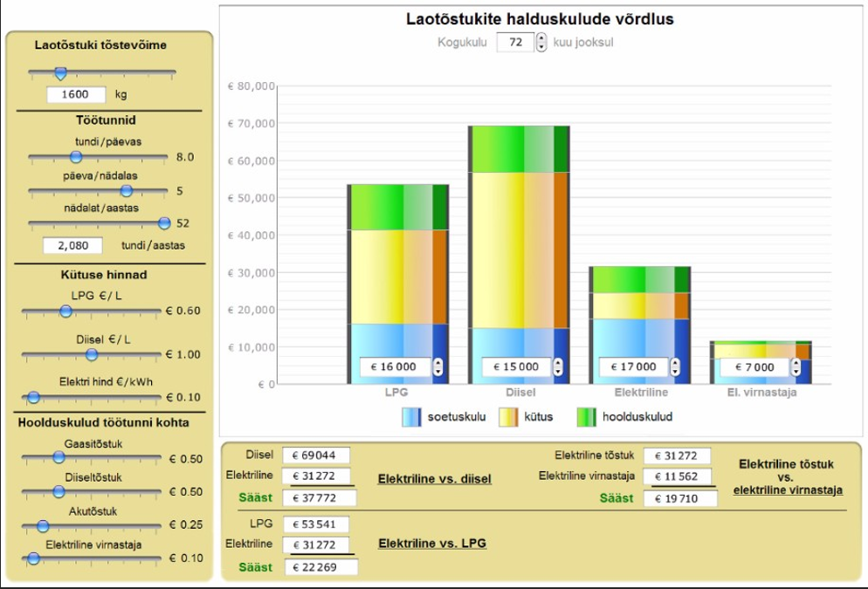The width and height of the screenshot is (868, 589).
Task: Click the Diisel €/L price slider handle
Action: coord(92,354)
